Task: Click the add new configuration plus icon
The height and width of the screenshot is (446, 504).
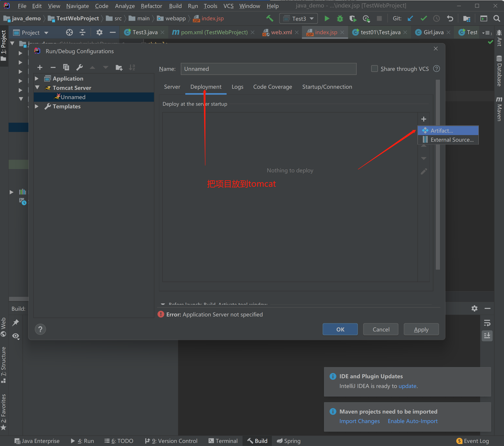Action: (40, 67)
